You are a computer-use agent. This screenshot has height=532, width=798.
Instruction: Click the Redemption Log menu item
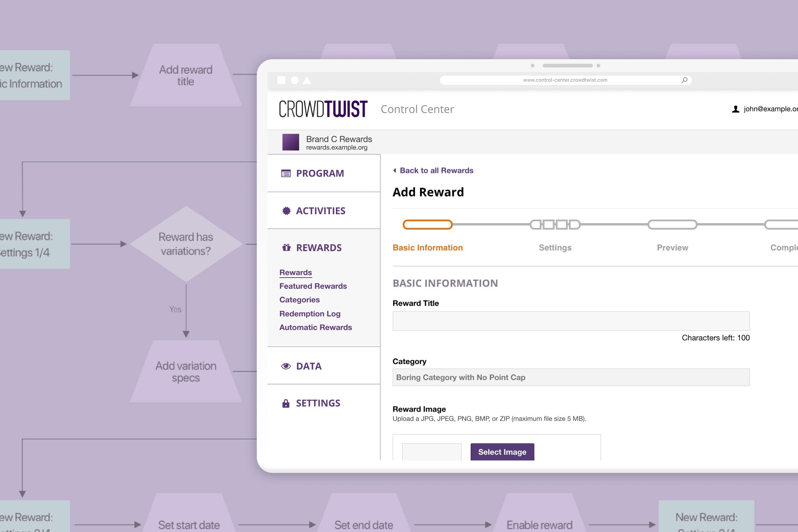[309, 314]
